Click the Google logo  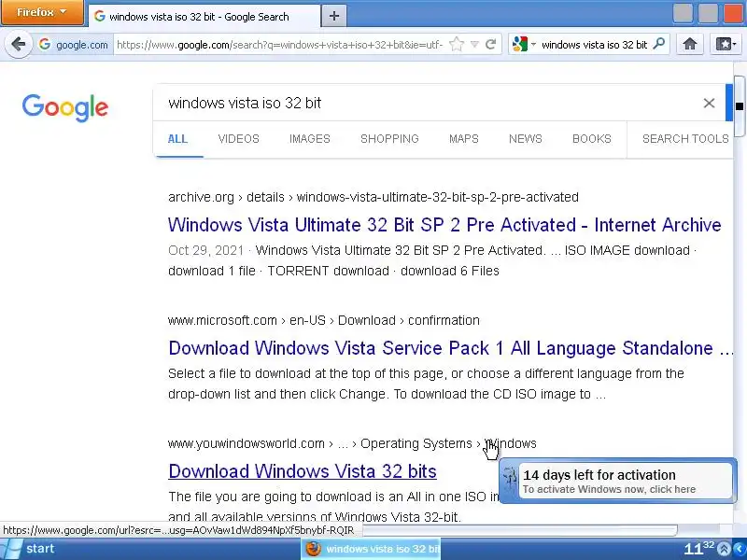(65, 107)
